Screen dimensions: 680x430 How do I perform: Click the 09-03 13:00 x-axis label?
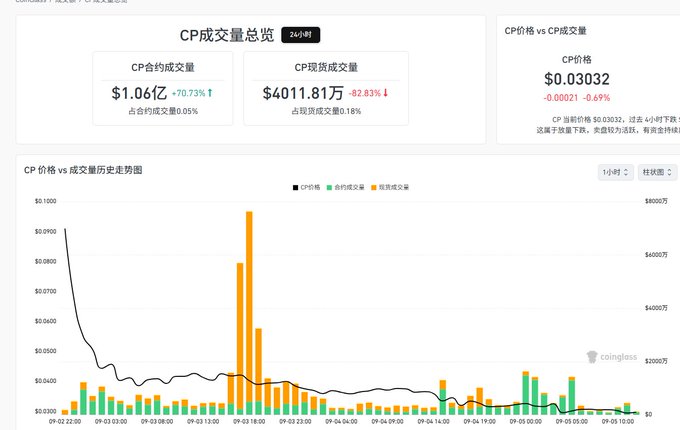[x=203, y=421]
